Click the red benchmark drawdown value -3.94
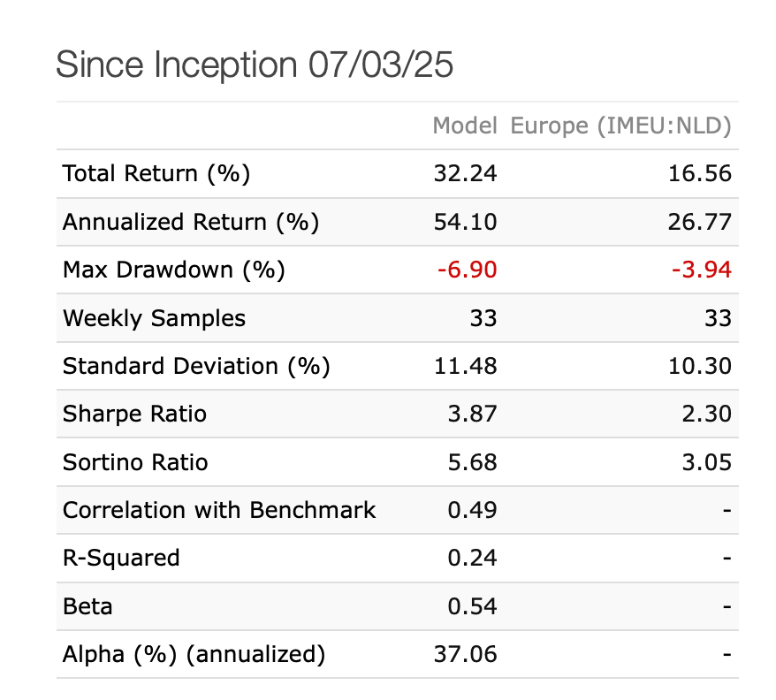The image size is (776, 700). tap(702, 270)
